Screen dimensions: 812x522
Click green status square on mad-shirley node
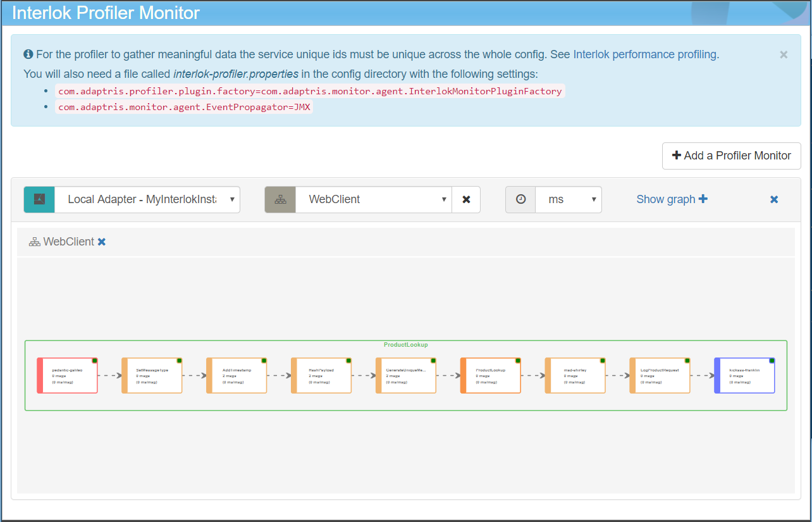click(x=603, y=361)
